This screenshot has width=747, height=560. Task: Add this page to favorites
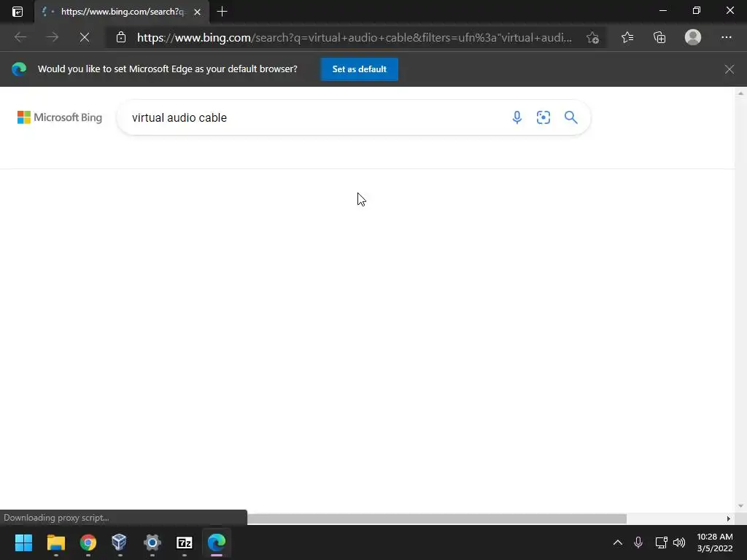click(592, 38)
